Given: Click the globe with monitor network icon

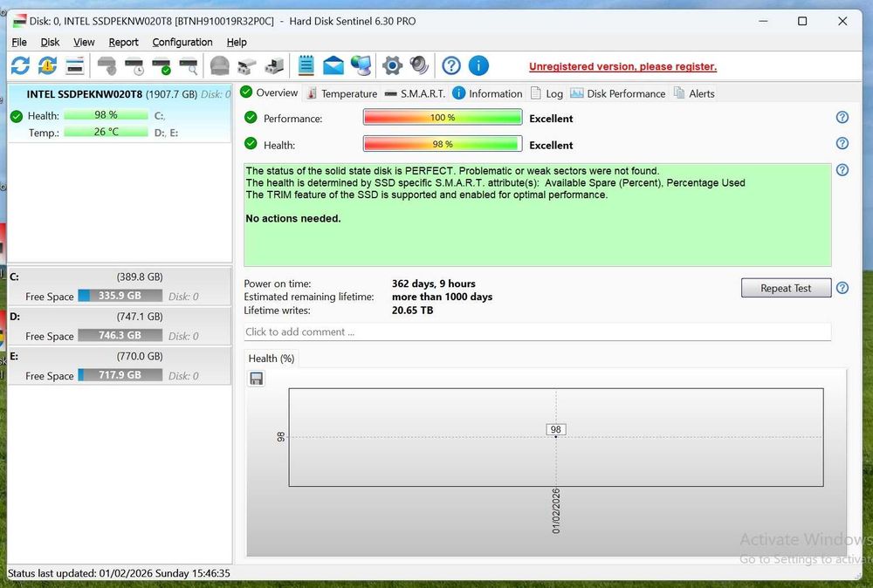Looking at the screenshot, I should tap(361, 65).
